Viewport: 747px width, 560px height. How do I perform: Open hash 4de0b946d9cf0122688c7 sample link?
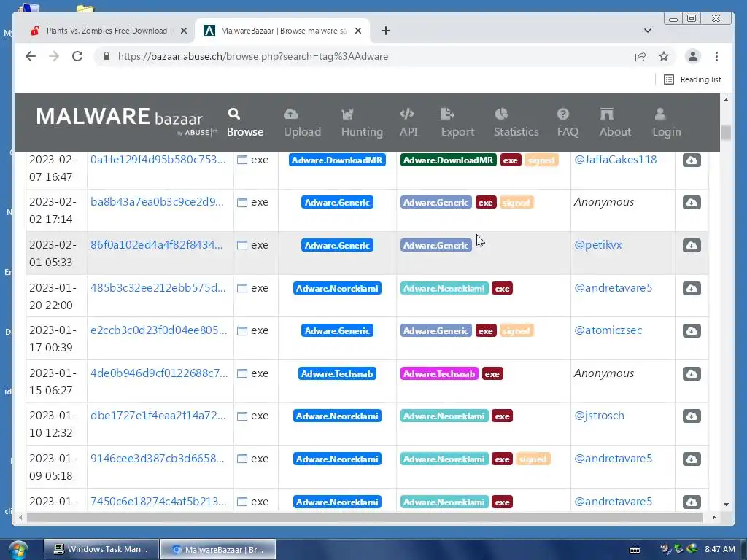159,373
